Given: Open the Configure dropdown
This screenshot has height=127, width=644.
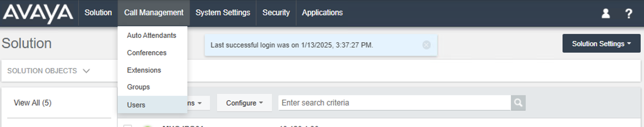Looking at the screenshot, I should tap(244, 103).
